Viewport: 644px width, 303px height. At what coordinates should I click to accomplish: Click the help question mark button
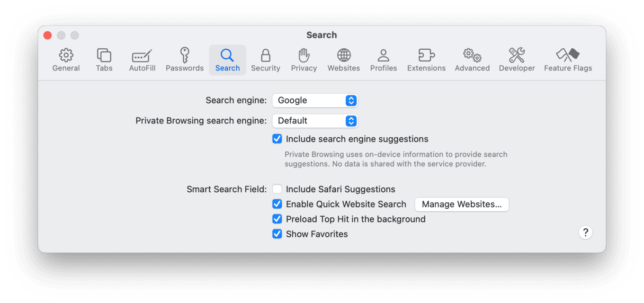point(585,232)
